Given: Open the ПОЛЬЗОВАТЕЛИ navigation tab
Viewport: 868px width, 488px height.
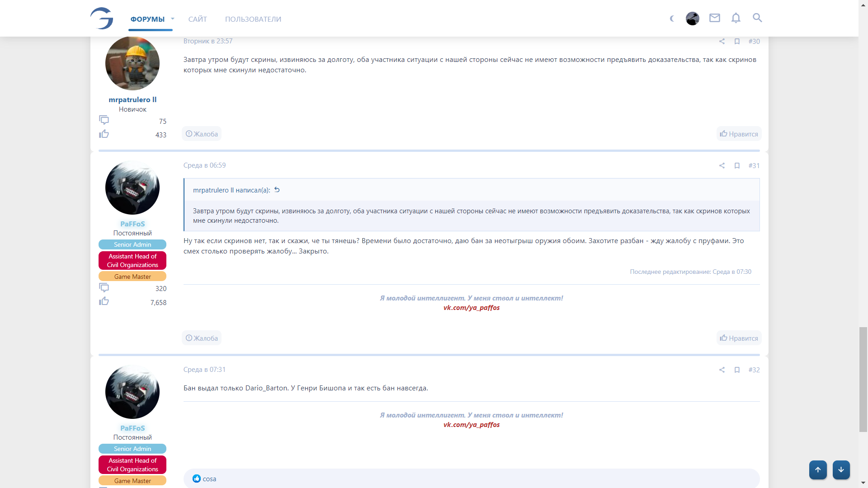Looking at the screenshot, I should 253,19.
